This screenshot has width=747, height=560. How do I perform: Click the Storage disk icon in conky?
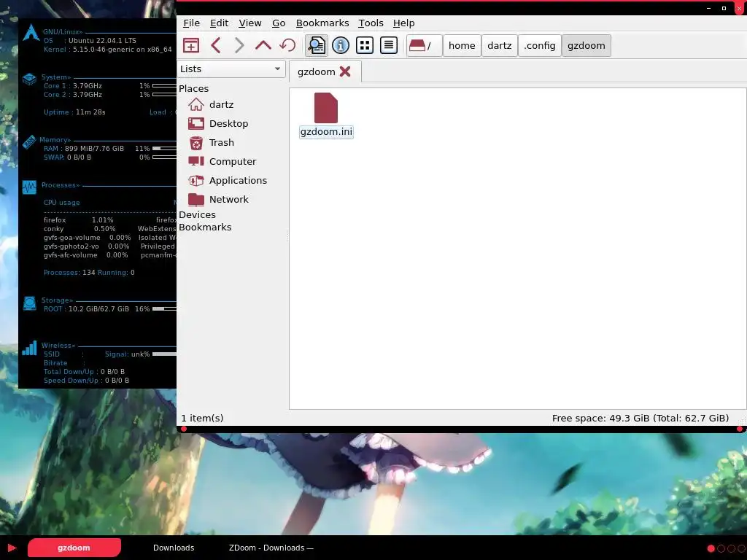29,303
